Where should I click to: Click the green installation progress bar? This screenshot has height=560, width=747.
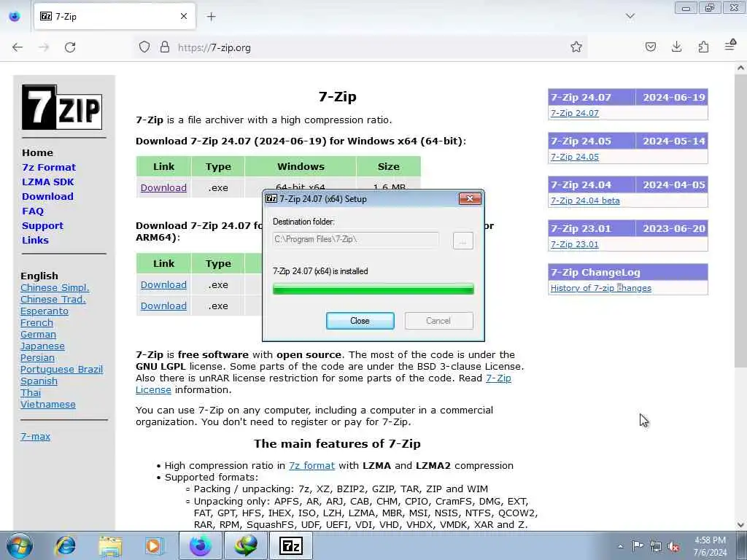[373, 289]
